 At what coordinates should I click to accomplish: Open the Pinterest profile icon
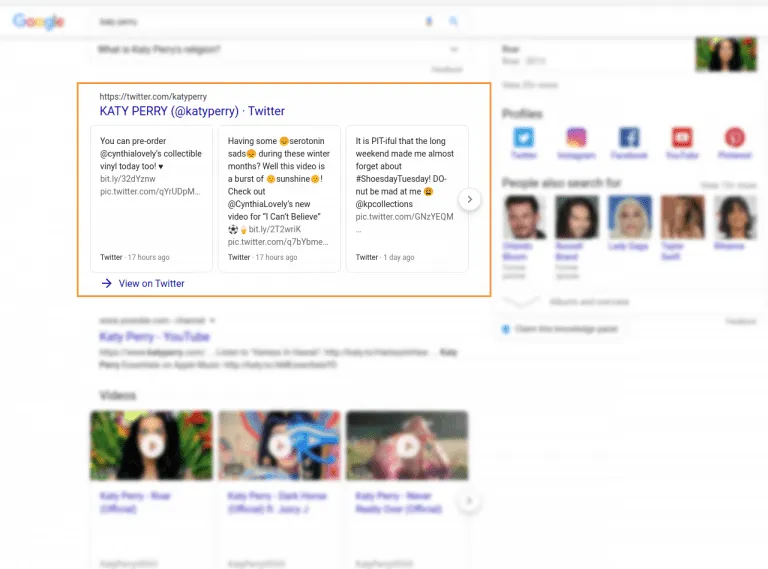(735, 139)
